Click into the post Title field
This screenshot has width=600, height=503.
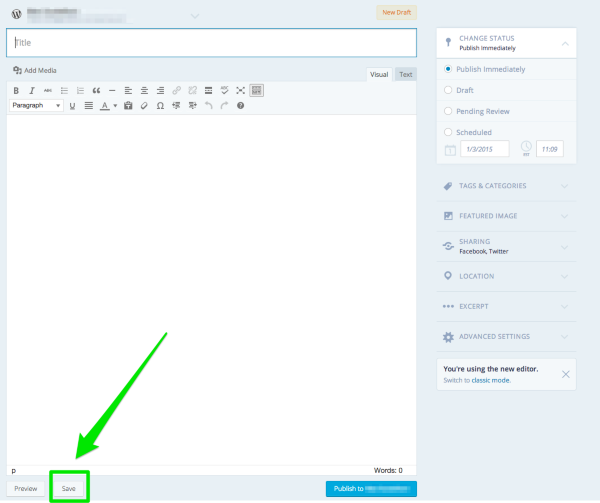[210, 42]
